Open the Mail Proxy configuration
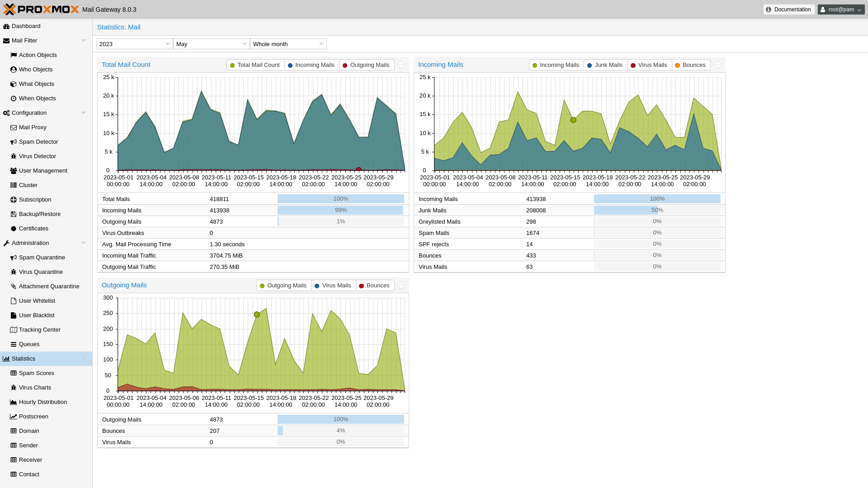The width and height of the screenshot is (868, 488). point(32,127)
